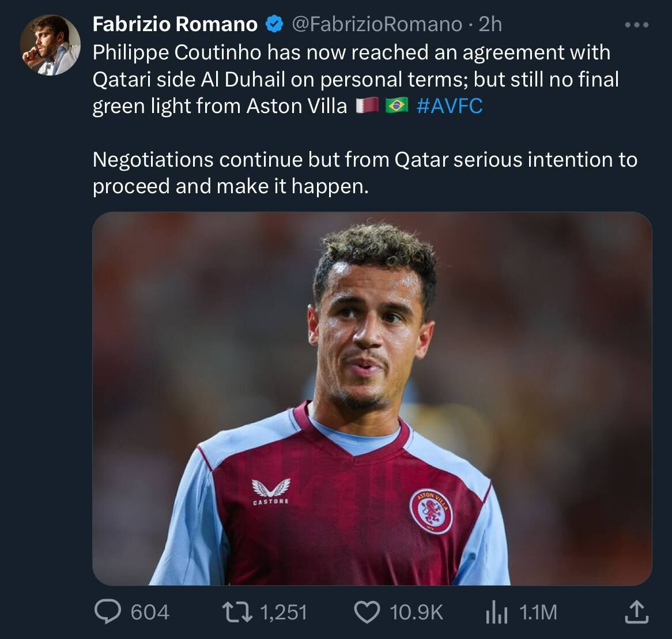Open the attached Coutinho photo
Screen dimensions: 672x639
click(372, 398)
